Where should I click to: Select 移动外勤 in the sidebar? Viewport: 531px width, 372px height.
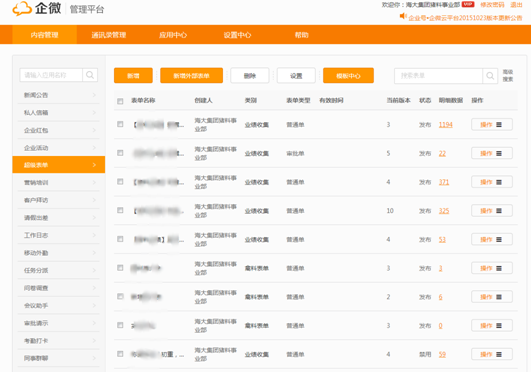pos(59,253)
